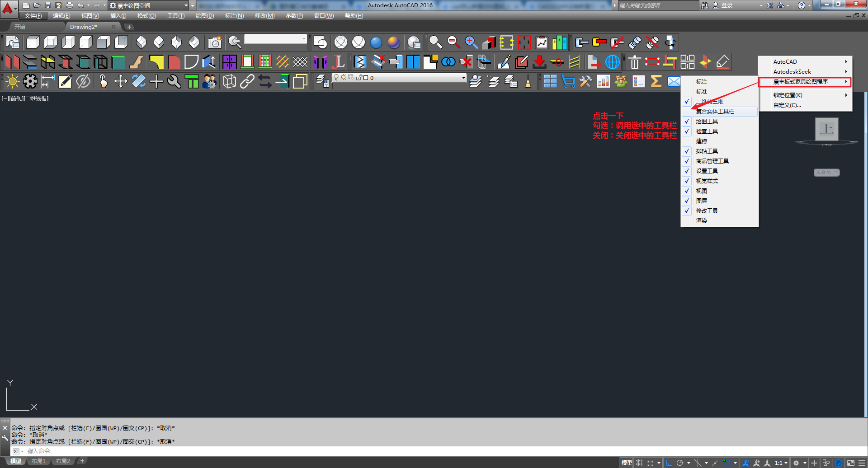Click the command line input field
868x468 pixels.
[443, 451]
